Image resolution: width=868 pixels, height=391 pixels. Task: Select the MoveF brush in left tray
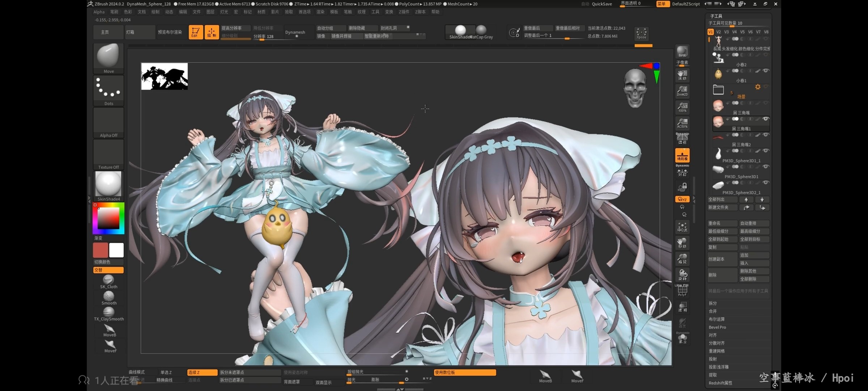[x=110, y=346]
